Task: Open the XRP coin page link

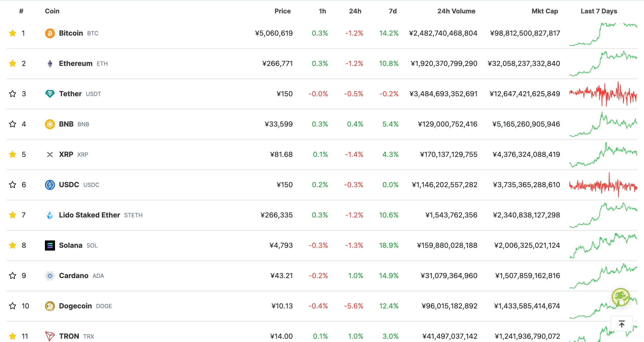Action: point(66,154)
